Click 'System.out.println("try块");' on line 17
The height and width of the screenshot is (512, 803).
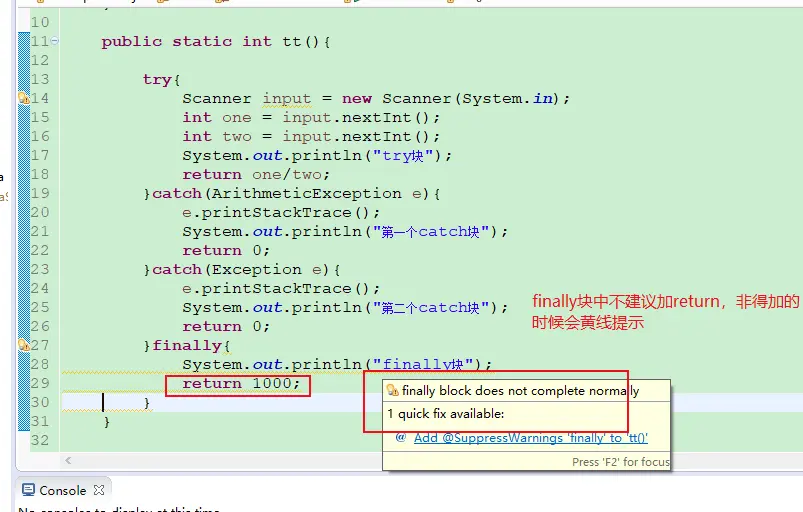tap(317, 156)
